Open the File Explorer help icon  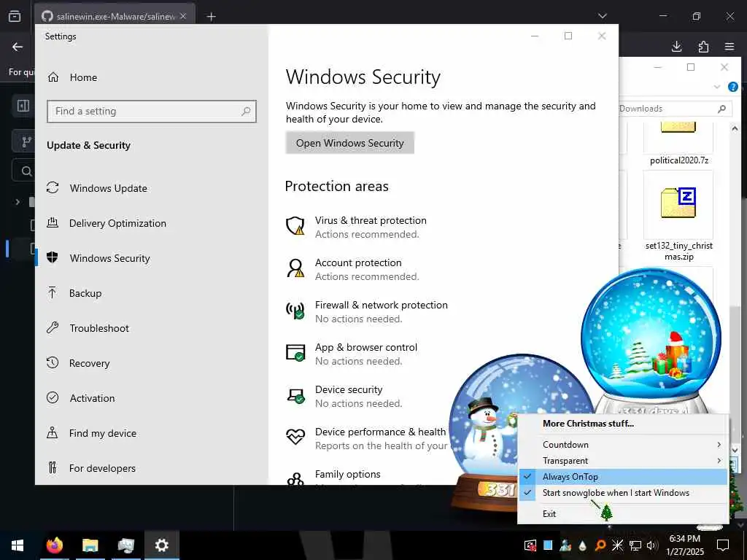[x=732, y=87]
